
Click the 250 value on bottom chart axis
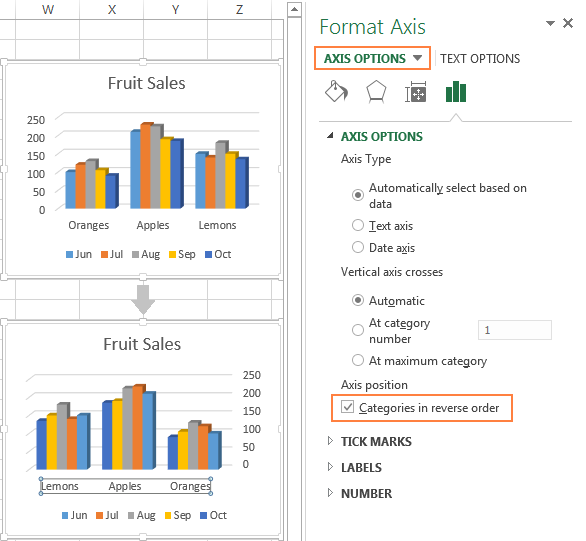coord(252,375)
